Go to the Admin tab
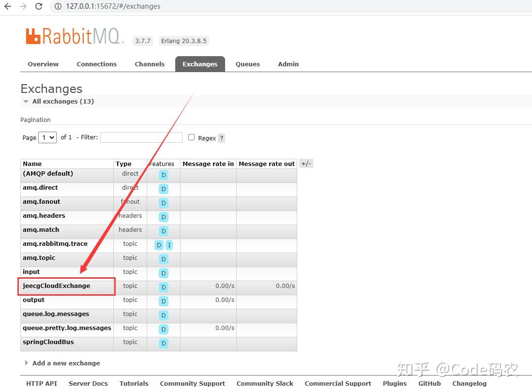This screenshot has height=392, width=532. point(289,64)
